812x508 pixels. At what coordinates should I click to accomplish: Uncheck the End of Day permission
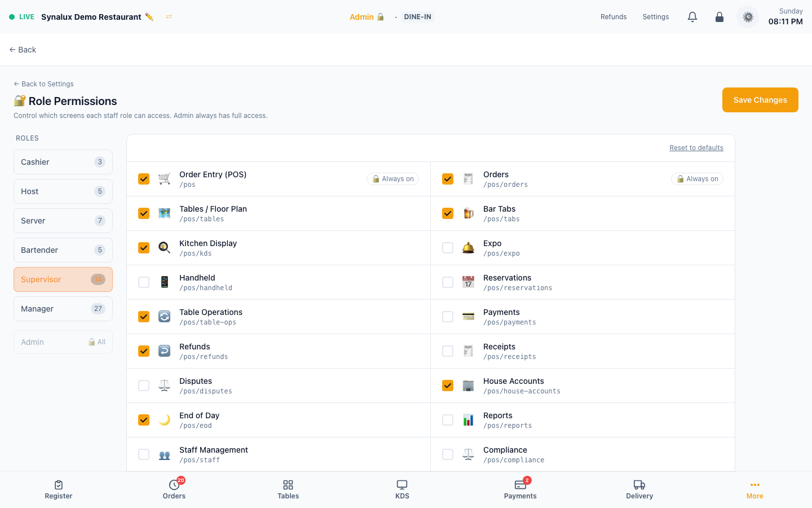144,420
